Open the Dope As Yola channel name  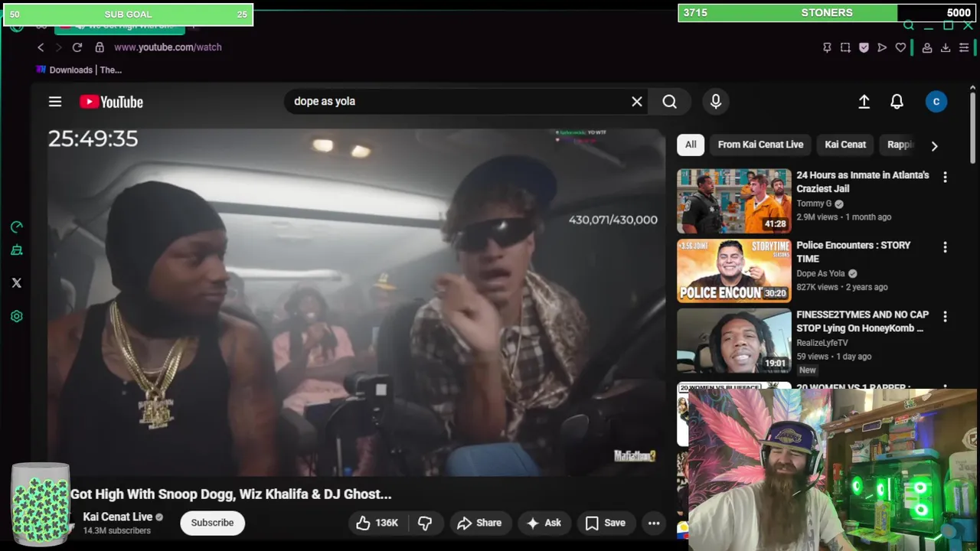point(821,273)
